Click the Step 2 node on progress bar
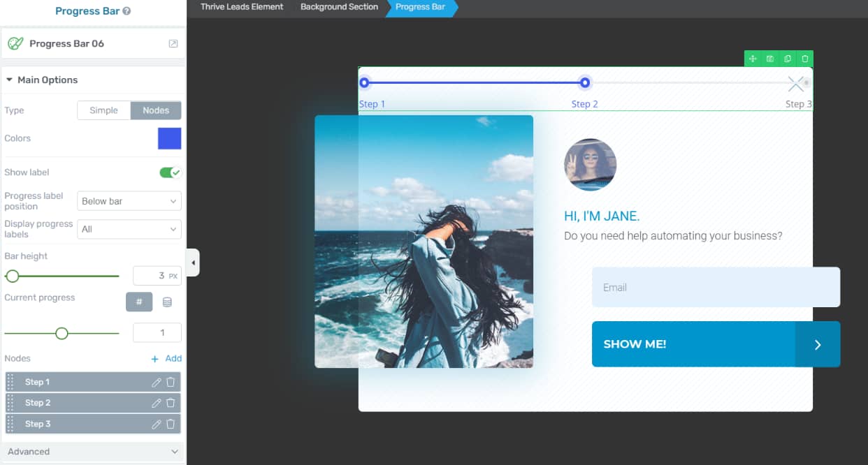The image size is (868, 465). coord(585,83)
